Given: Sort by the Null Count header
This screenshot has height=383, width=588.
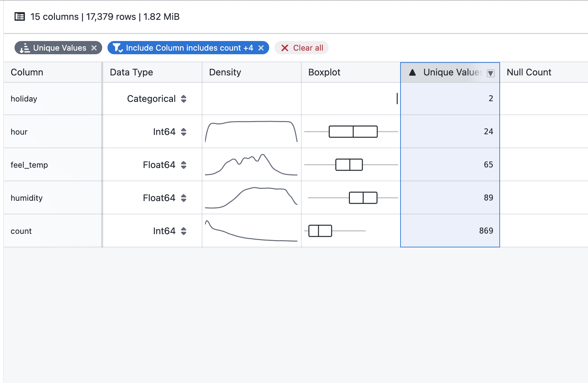Looking at the screenshot, I should tap(529, 72).
